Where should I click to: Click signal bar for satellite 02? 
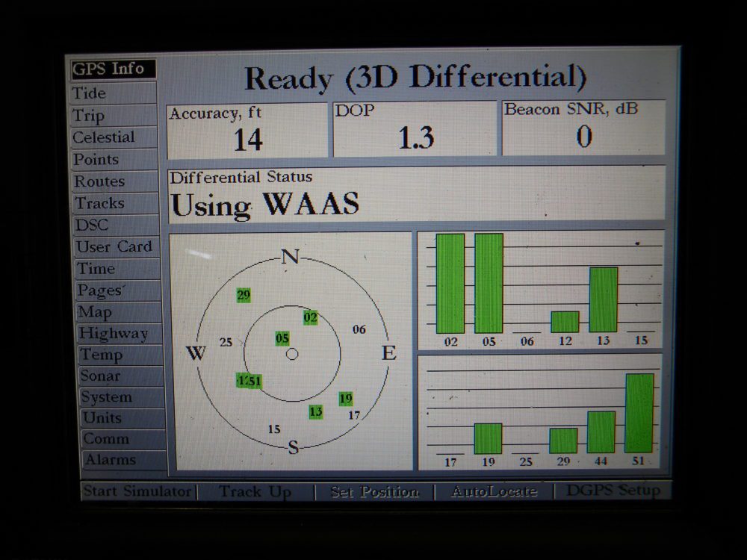pos(450,283)
